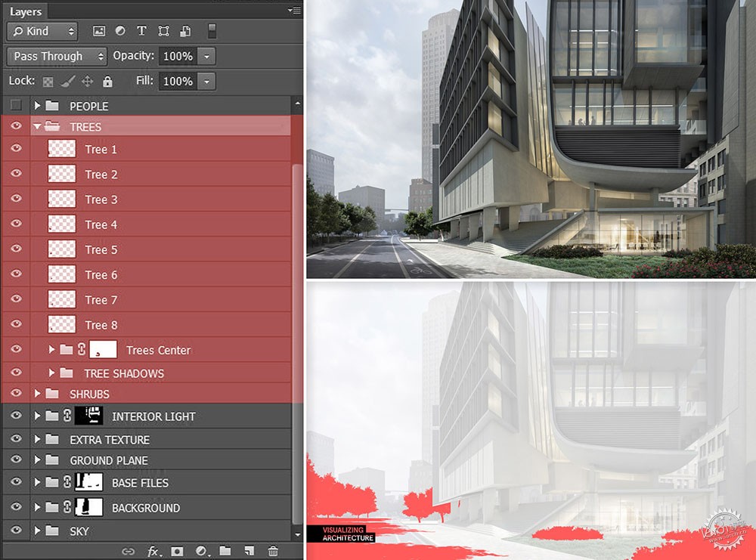This screenshot has height=560, width=756.
Task: Open the Layers panel flyout menu
Action: pos(293,10)
